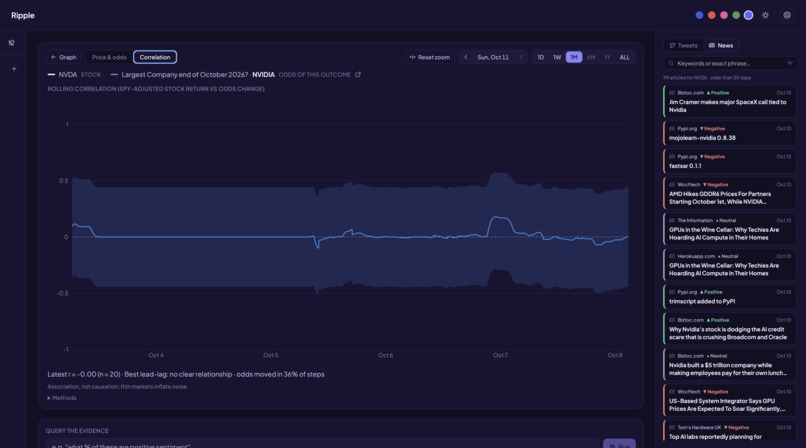Go back to Graph view
The height and width of the screenshot is (448, 806).
63,57
